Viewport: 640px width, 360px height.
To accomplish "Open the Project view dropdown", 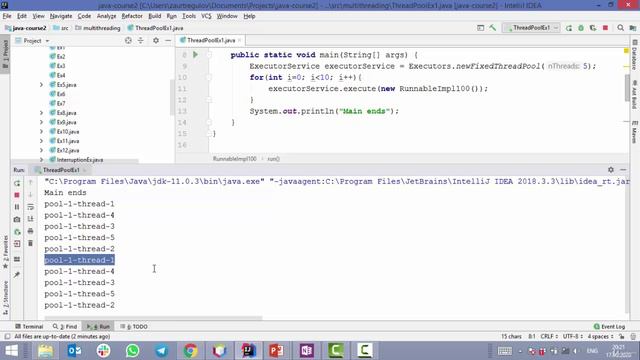I will pyautogui.click(x=32, y=41).
